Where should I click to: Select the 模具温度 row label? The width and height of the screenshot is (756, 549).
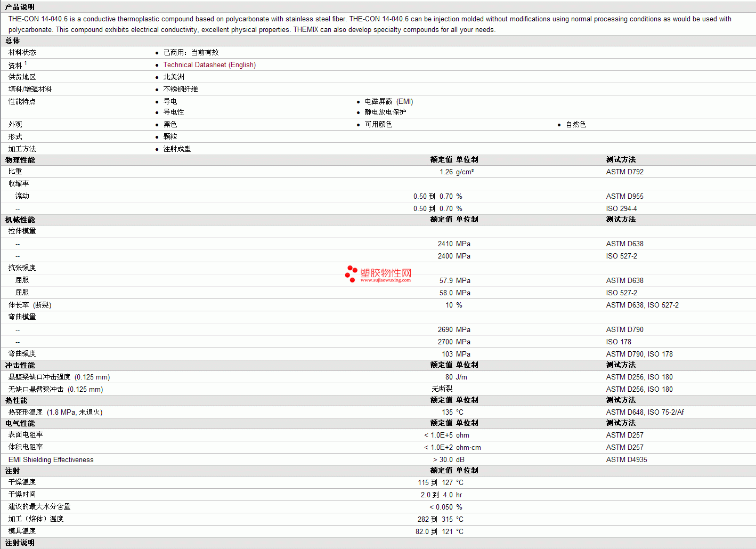pos(22,531)
